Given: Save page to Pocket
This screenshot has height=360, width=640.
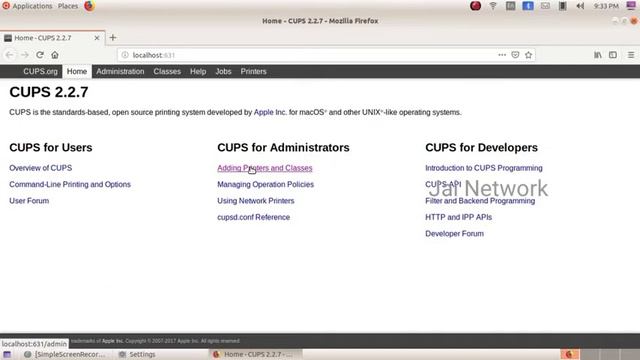Looking at the screenshot, I should 515,55.
